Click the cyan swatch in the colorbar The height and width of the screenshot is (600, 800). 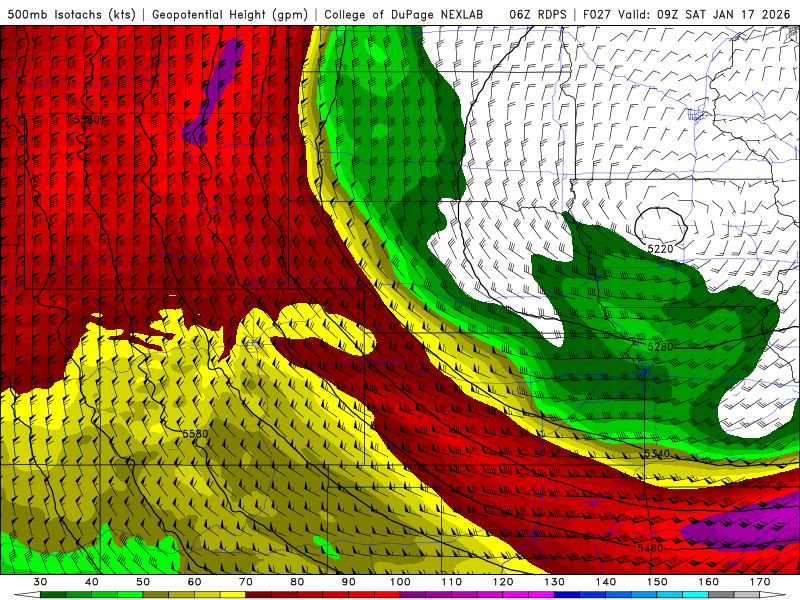click(695, 594)
